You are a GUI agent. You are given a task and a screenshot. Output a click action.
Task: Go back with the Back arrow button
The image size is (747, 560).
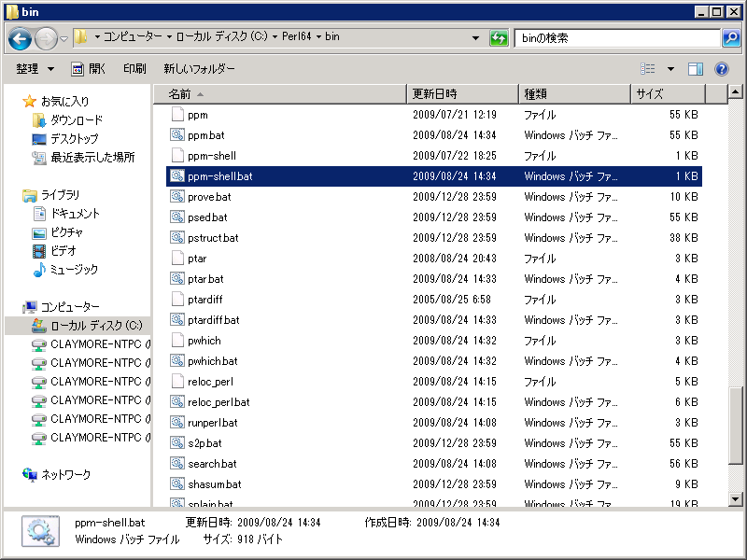click(x=20, y=38)
